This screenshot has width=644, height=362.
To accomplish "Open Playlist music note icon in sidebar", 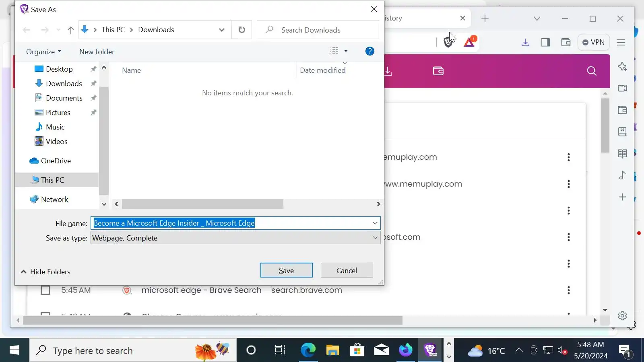I will [x=623, y=175].
